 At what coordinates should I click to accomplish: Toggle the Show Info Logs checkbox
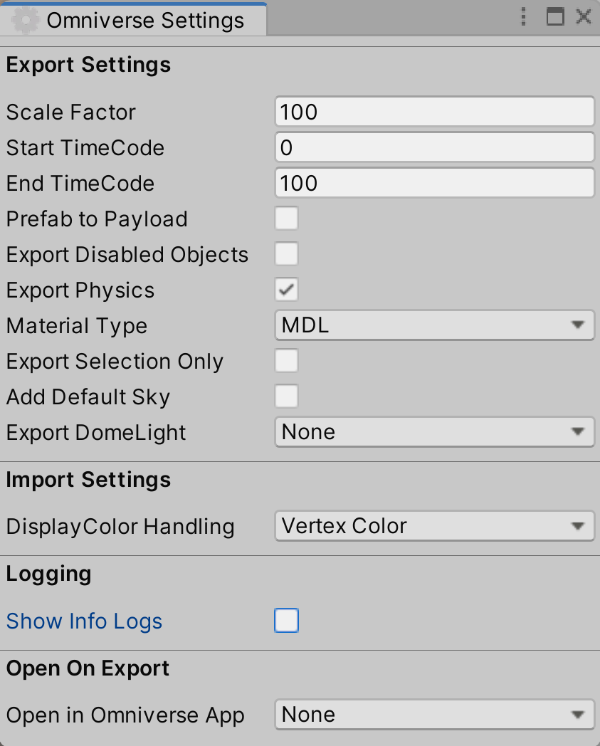tap(286, 620)
